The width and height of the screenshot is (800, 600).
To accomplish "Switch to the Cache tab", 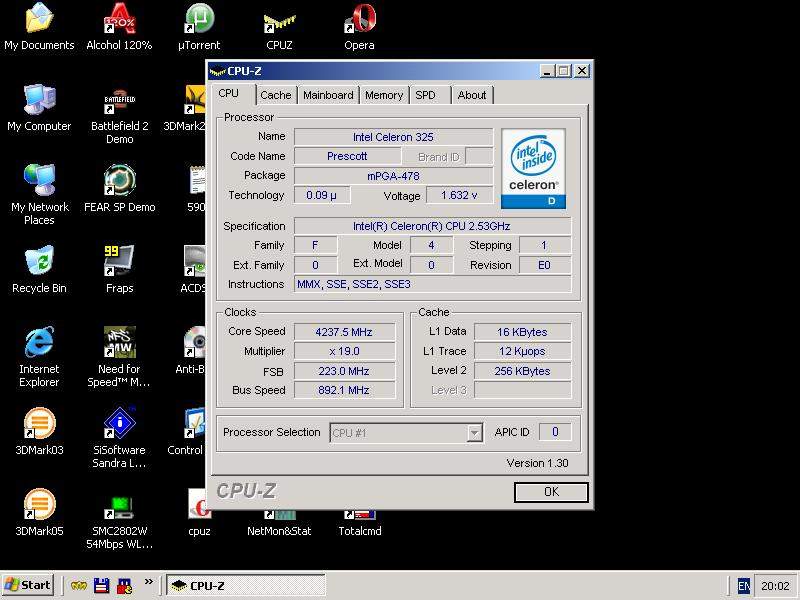I will 276,95.
